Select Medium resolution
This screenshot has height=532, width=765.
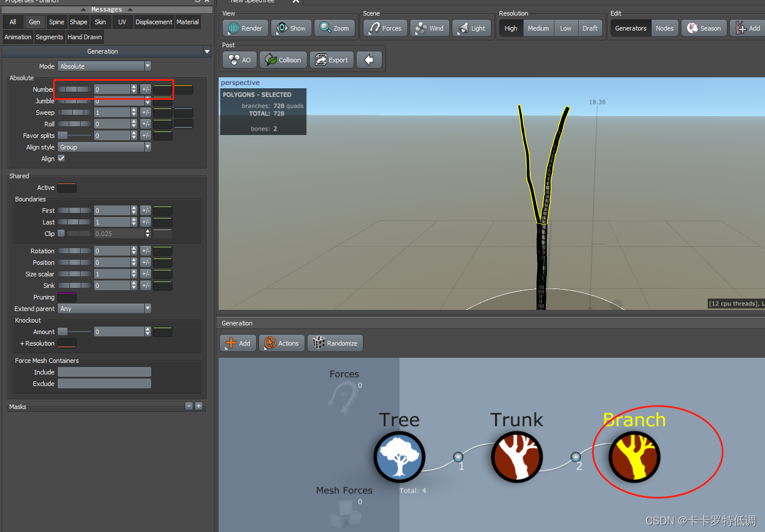click(x=538, y=28)
